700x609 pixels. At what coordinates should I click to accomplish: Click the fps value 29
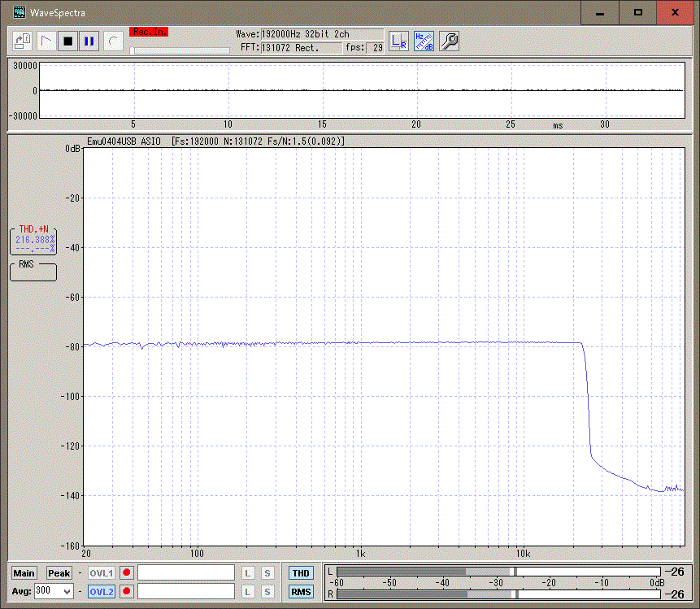(375, 48)
